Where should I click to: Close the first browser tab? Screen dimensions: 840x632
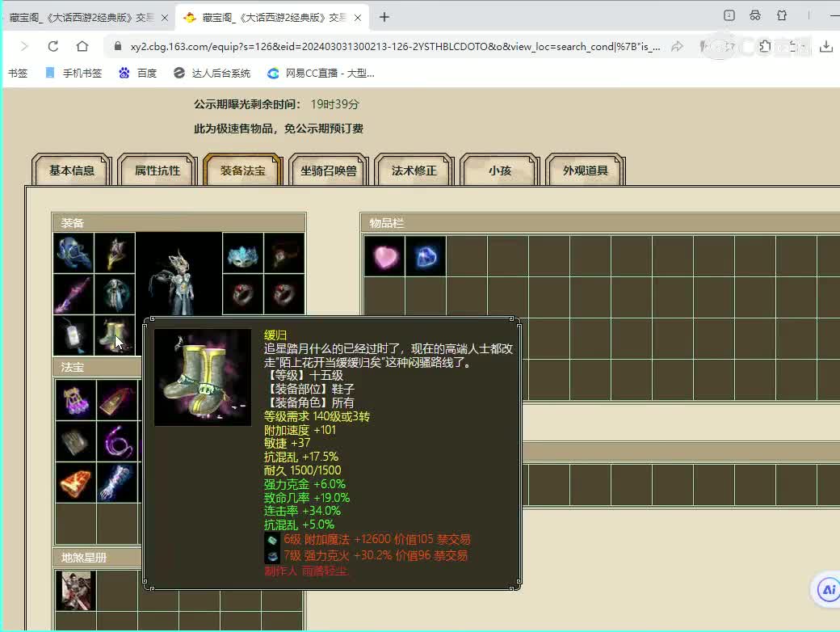pos(165,18)
